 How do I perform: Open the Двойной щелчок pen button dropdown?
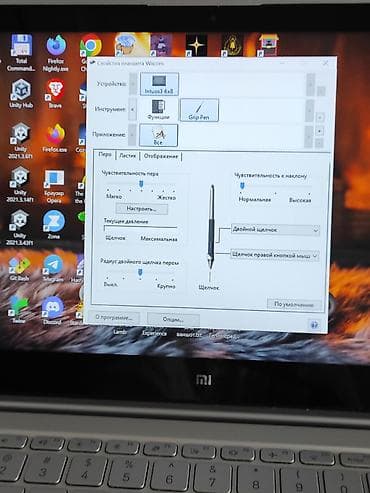pos(275,230)
